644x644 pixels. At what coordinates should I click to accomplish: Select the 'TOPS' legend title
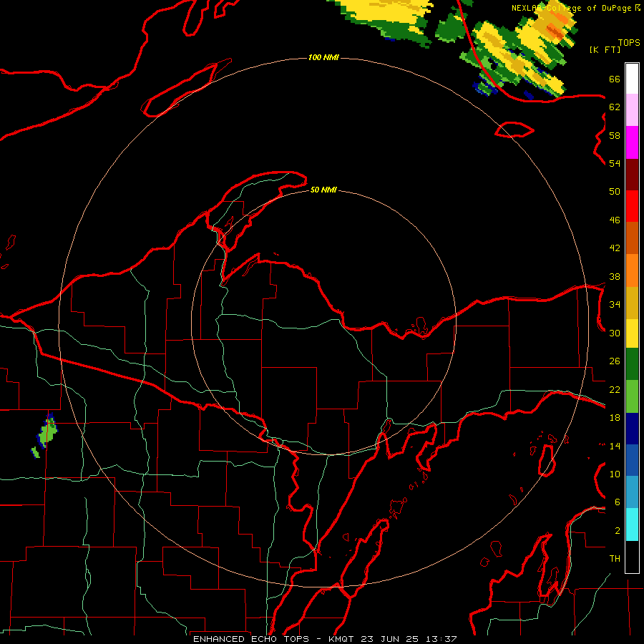[629, 43]
